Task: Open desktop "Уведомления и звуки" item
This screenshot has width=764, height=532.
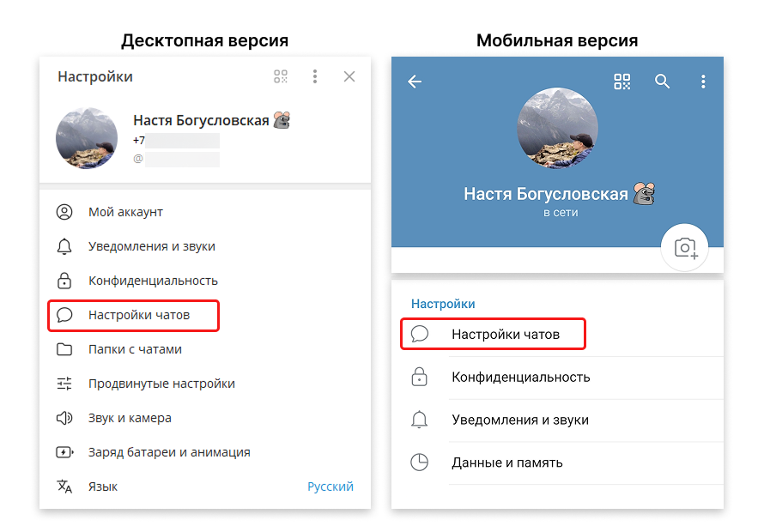Action: click(x=151, y=246)
